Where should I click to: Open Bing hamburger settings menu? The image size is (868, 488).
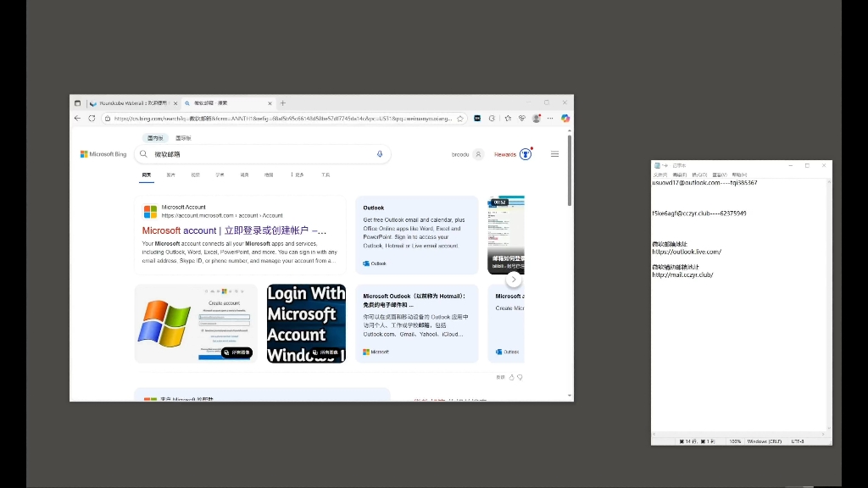(x=554, y=154)
